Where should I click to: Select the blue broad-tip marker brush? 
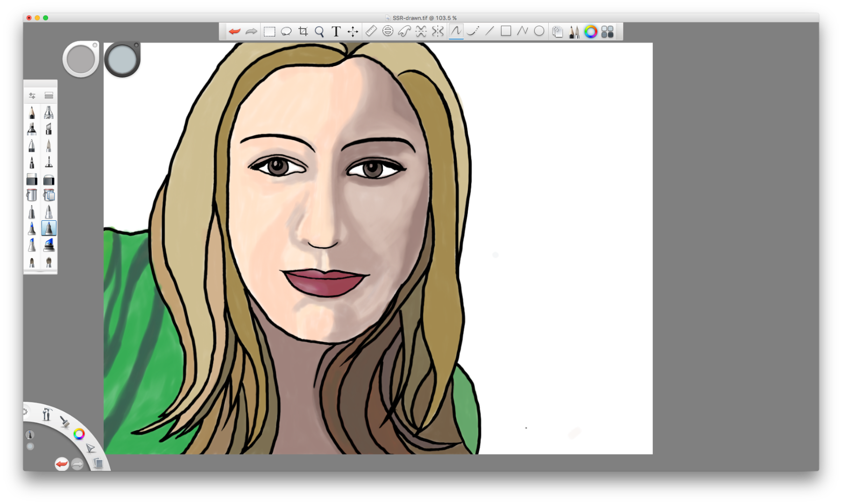(32, 245)
